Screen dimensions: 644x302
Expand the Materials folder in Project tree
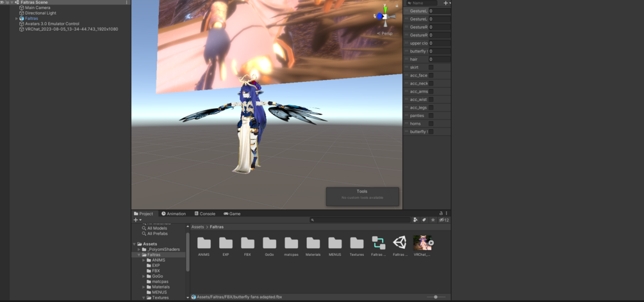(144, 287)
